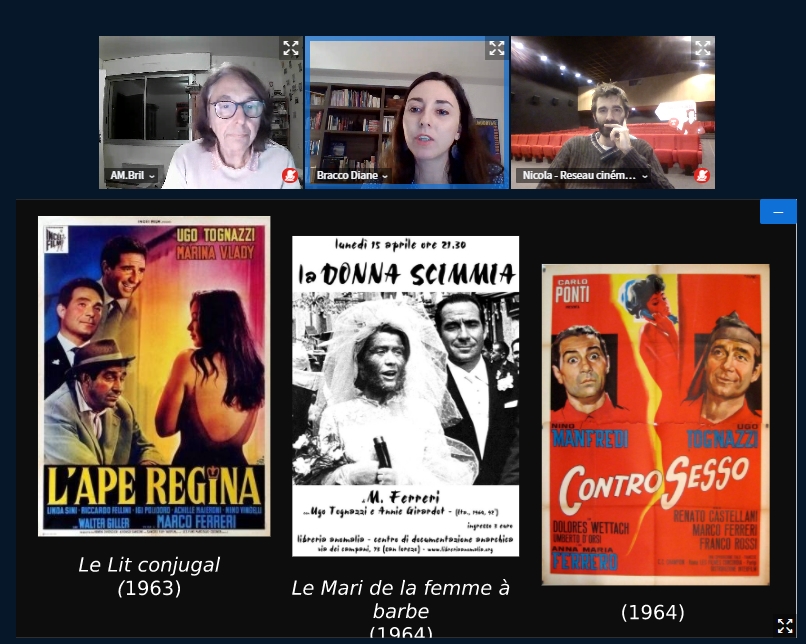
Task: Minimize the presentation panel
Action: pyautogui.click(x=778, y=211)
